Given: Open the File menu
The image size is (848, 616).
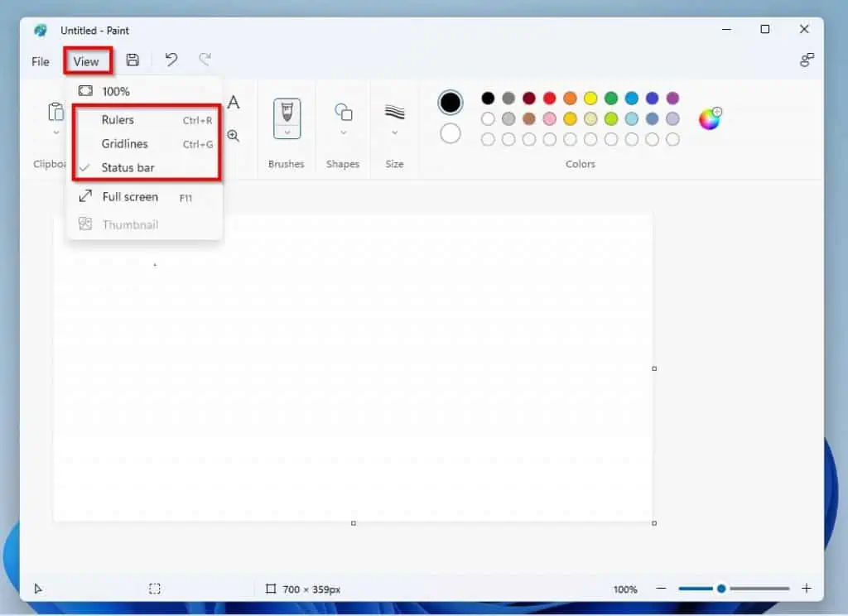Looking at the screenshot, I should tap(39, 60).
